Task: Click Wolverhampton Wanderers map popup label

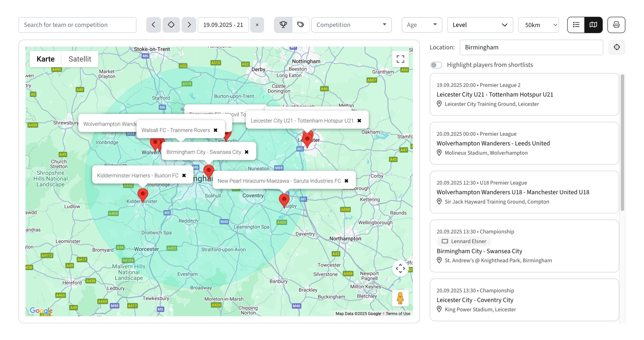Action: coord(110,124)
